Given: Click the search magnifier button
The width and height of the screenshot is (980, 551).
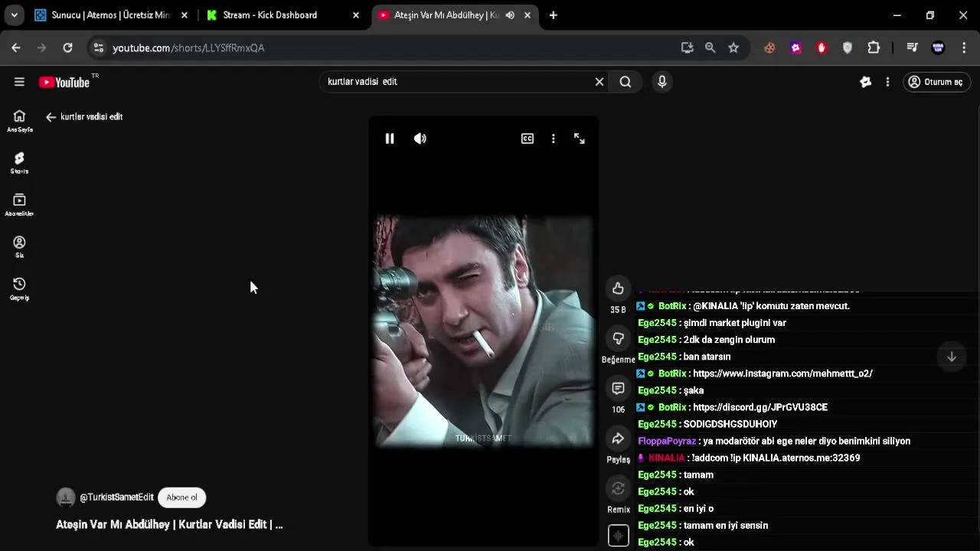Looking at the screenshot, I should (626, 82).
